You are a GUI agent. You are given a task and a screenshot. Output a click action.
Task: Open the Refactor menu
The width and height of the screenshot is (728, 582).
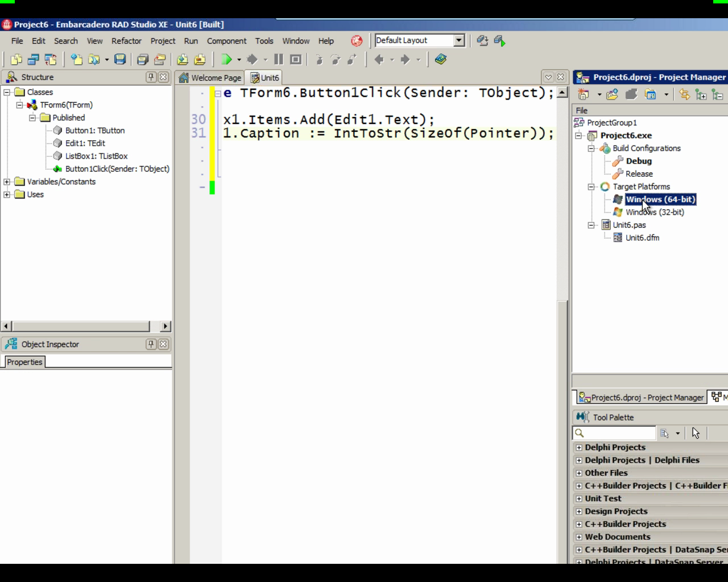coord(126,41)
